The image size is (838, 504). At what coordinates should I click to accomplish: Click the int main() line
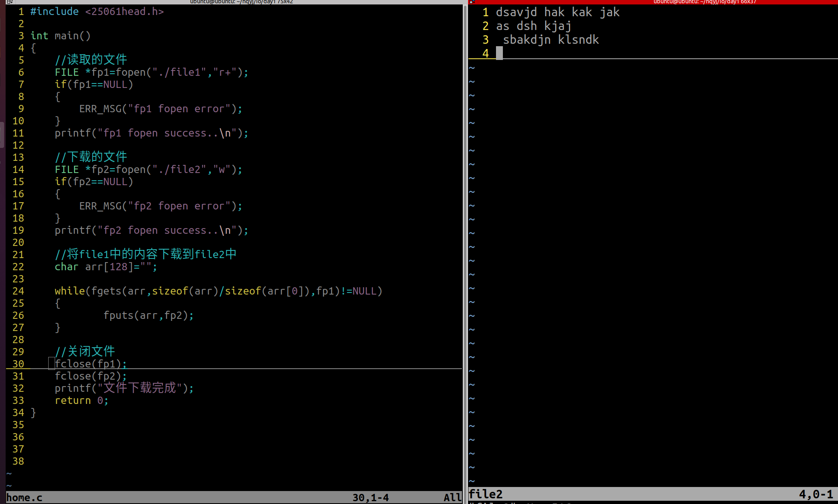click(61, 36)
